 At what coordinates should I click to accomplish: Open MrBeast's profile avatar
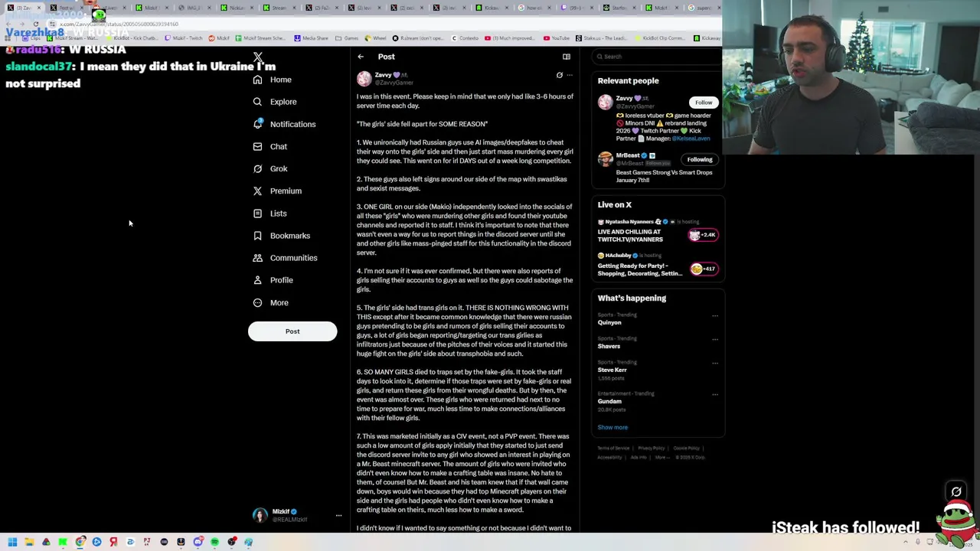tap(606, 159)
